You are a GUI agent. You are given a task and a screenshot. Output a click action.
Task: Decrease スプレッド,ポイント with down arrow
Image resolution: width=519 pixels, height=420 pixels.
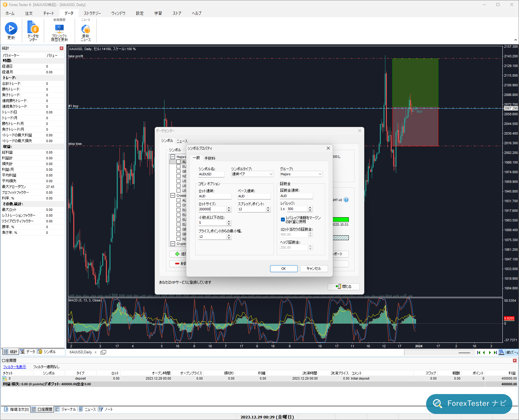(x=268, y=211)
